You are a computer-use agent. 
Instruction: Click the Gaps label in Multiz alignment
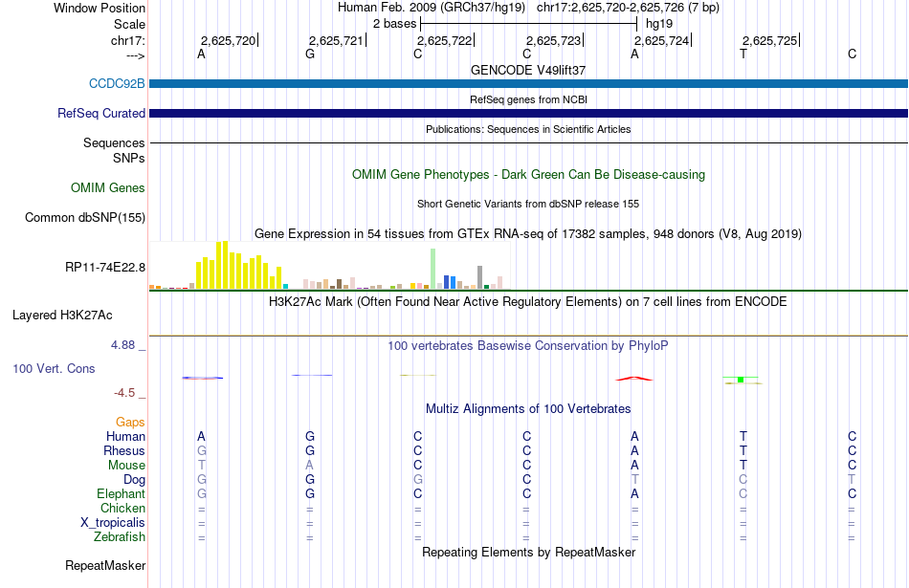tap(130, 422)
